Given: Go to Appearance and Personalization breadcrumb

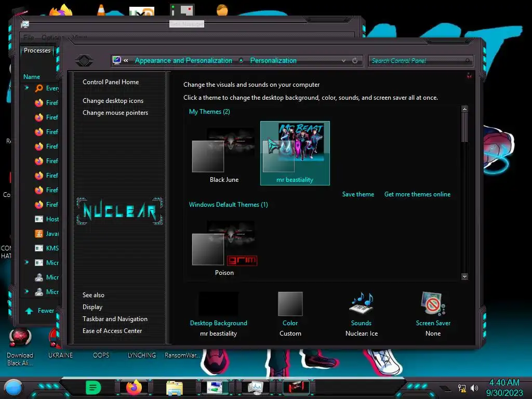Looking at the screenshot, I should point(183,60).
